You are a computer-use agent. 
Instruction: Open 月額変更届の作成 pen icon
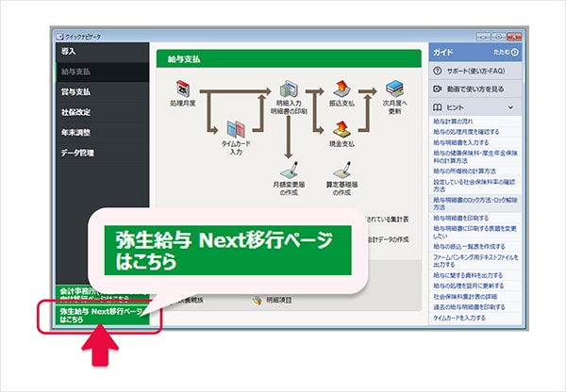tap(290, 170)
